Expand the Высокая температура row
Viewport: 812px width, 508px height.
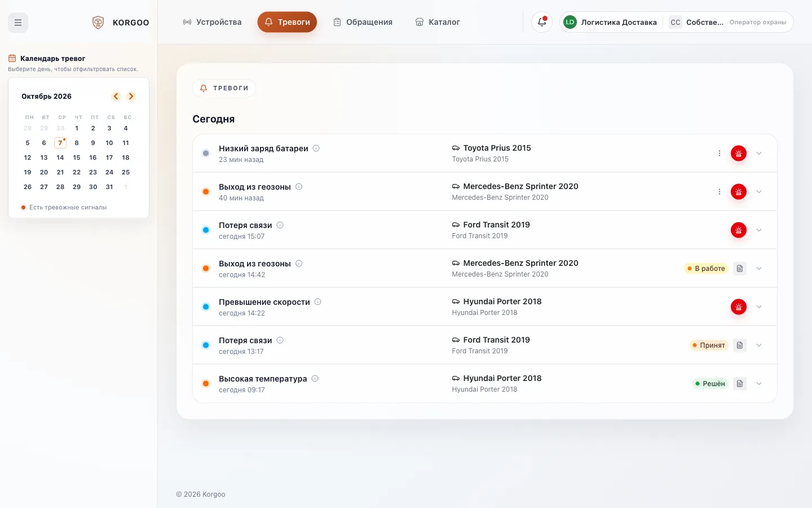pos(759,384)
